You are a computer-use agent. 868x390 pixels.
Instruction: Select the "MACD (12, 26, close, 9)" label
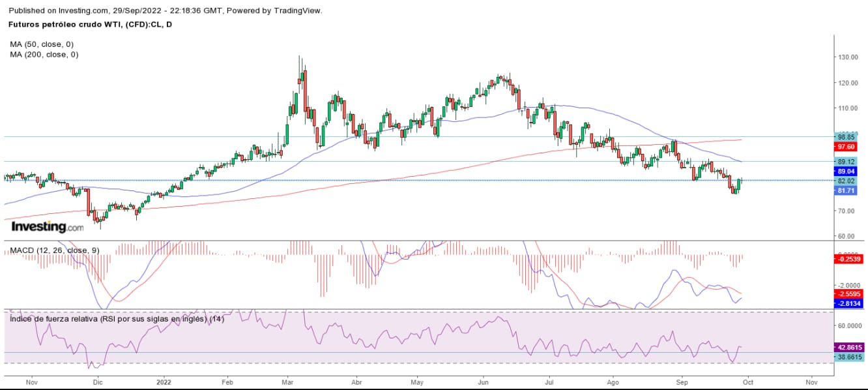click(x=53, y=250)
